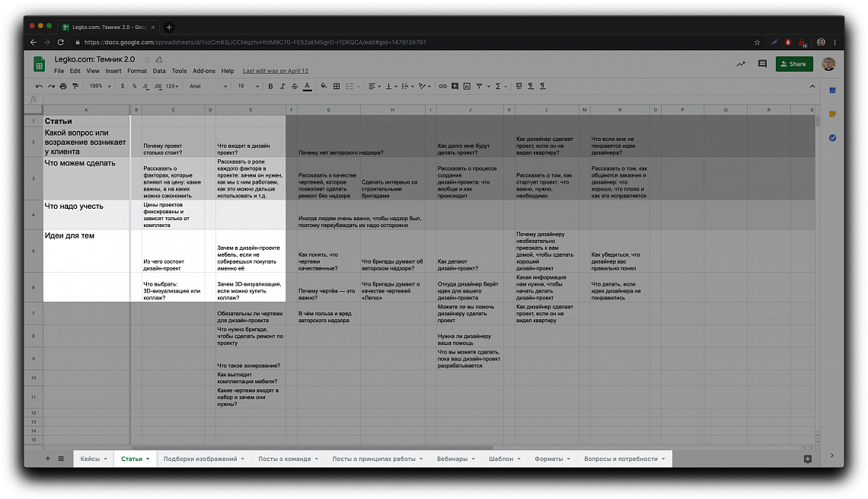Open the font size 10 dropdown
The height and width of the screenshot is (499, 868).
[248, 86]
